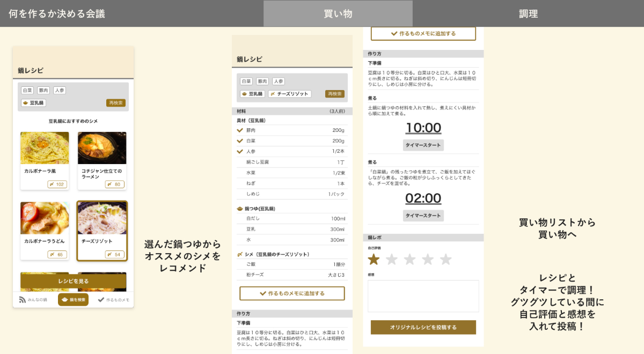Select the 鍋を検索 bottom nav button
The height and width of the screenshot is (354, 644).
click(x=73, y=300)
